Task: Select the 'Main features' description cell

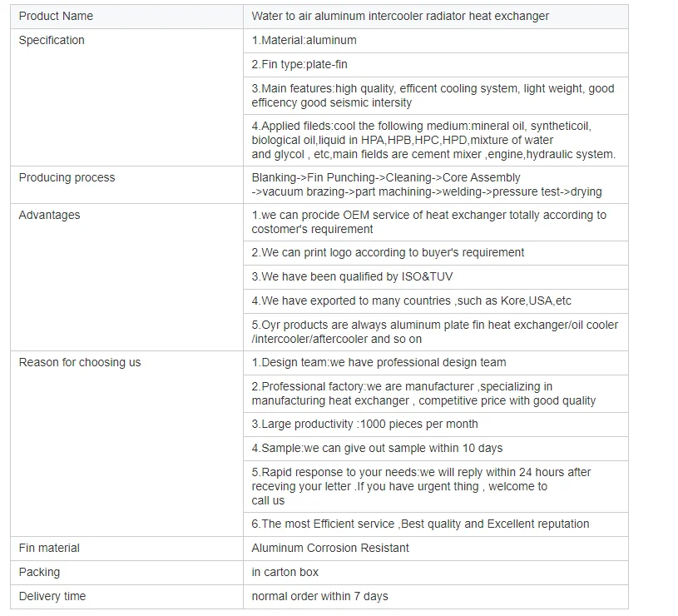Action: (433, 95)
